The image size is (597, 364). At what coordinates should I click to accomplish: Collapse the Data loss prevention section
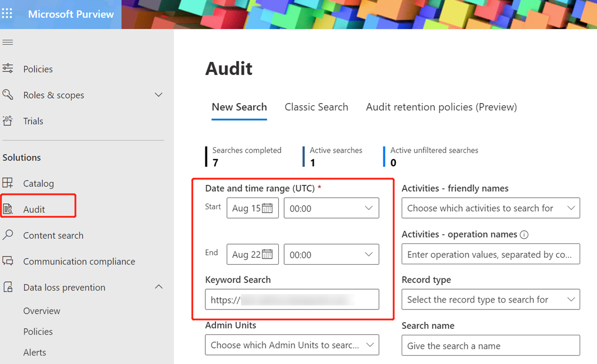[159, 287]
